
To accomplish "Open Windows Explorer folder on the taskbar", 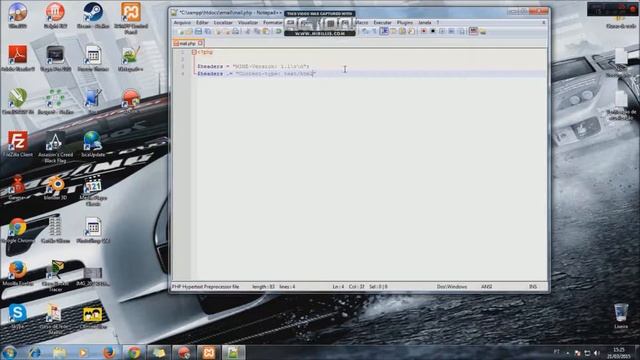I will [59, 352].
